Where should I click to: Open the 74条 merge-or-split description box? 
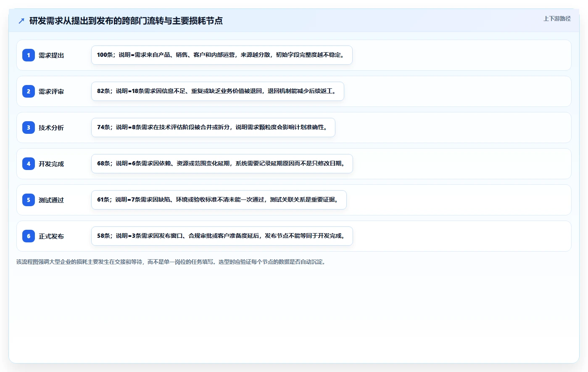213,128
